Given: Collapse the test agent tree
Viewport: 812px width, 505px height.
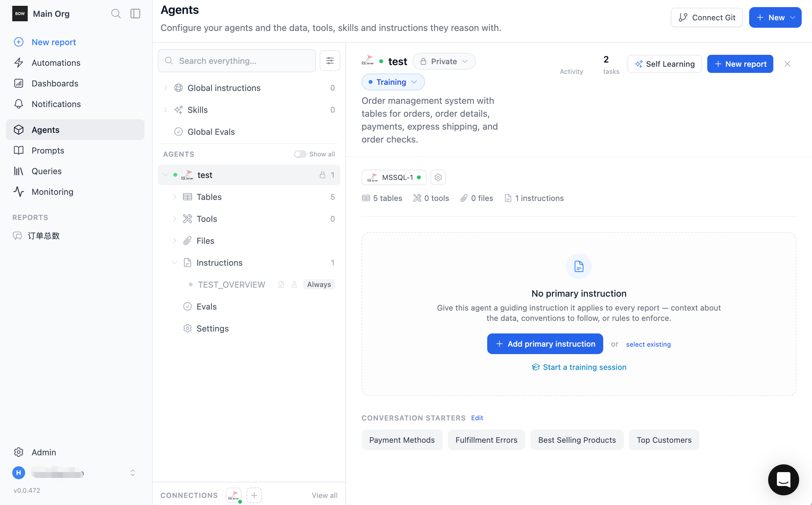Looking at the screenshot, I should [x=166, y=175].
